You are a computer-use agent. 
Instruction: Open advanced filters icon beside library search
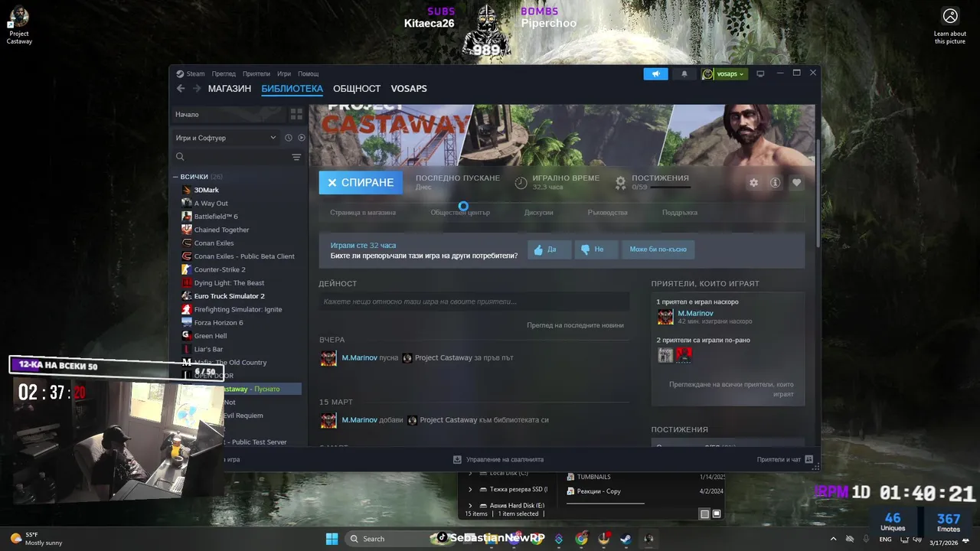[x=296, y=157]
